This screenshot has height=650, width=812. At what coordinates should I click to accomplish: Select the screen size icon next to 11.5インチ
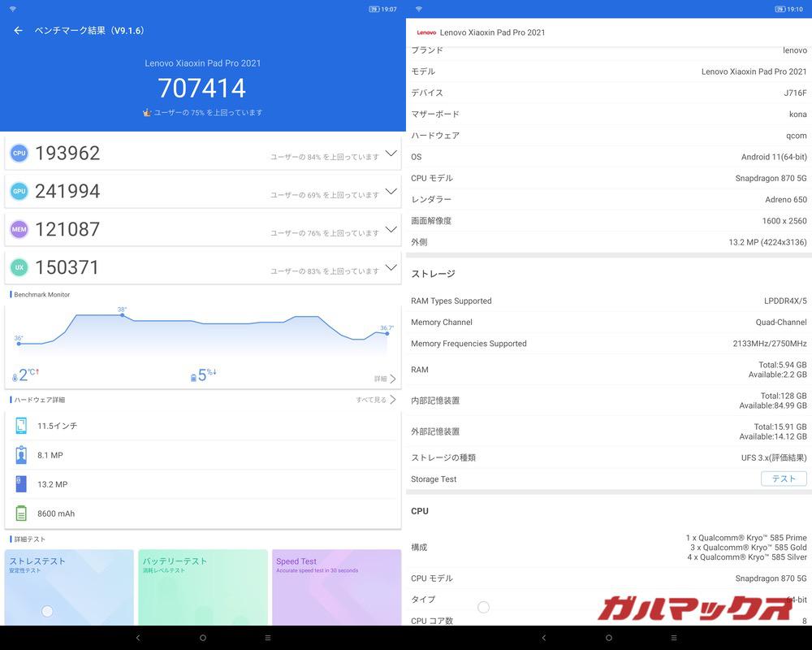pos(20,425)
